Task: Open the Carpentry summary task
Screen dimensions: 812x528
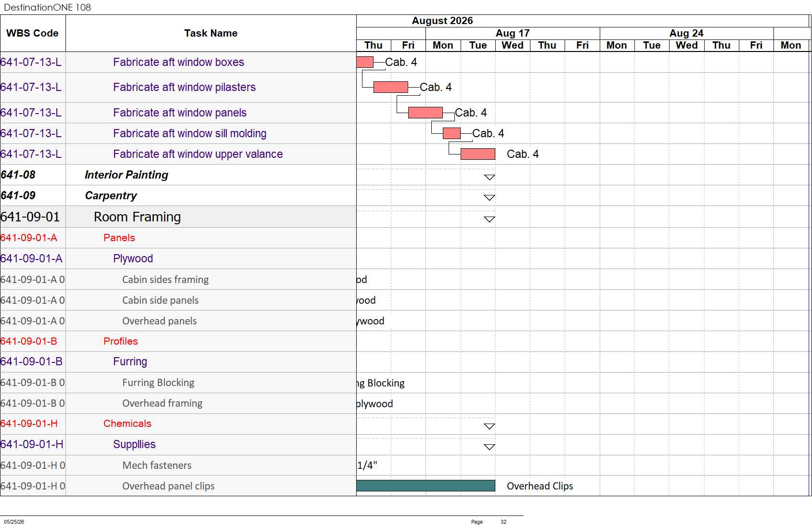Action: pos(111,195)
